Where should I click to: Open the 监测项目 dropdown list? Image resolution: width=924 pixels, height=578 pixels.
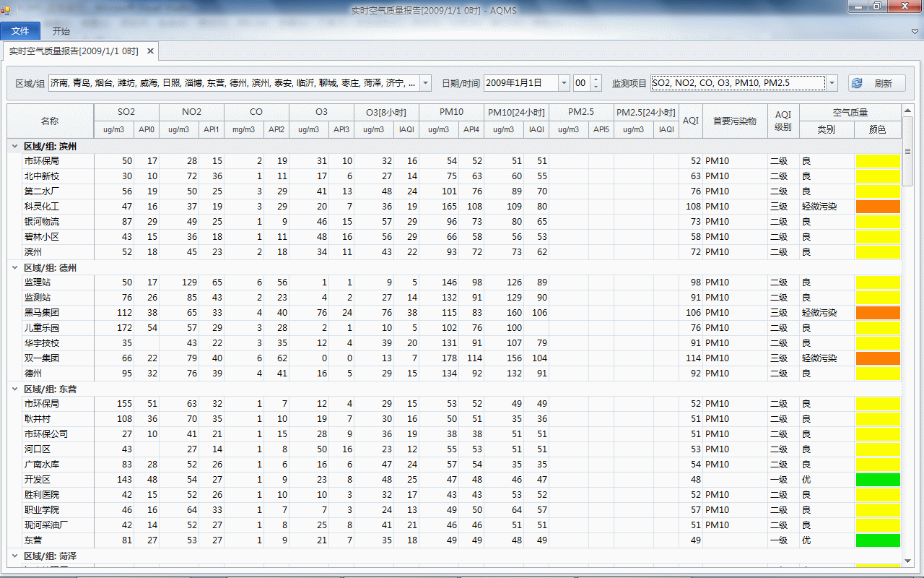tap(832, 83)
